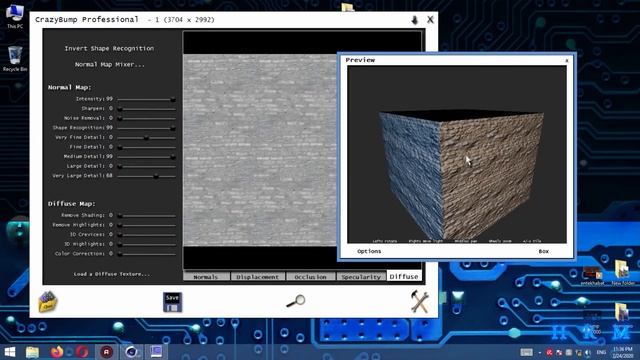Open settings via hammer and wrench icon

point(420,302)
